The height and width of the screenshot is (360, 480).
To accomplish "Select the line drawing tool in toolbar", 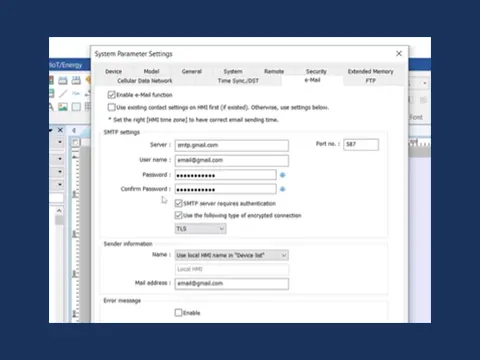I will [x=63, y=94].
